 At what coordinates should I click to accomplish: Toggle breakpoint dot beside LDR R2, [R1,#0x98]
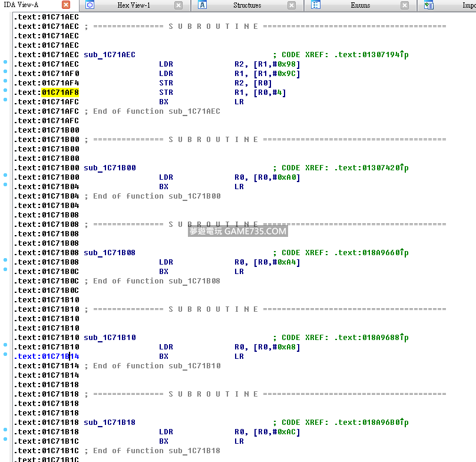pos(5,62)
